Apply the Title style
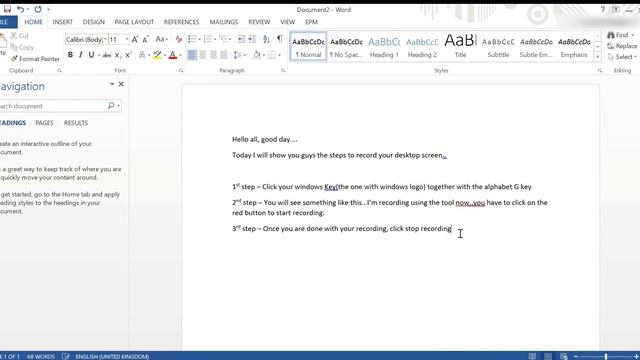The width and height of the screenshot is (640, 360). tap(460, 47)
